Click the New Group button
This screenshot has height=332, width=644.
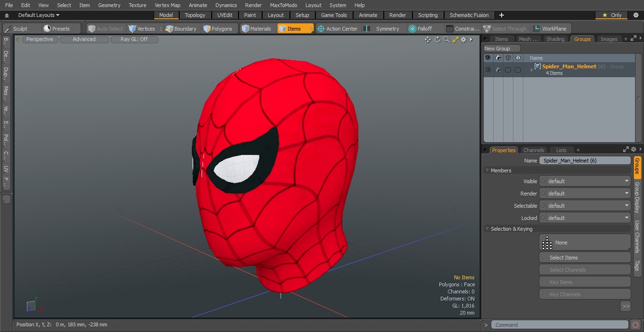pyautogui.click(x=502, y=49)
